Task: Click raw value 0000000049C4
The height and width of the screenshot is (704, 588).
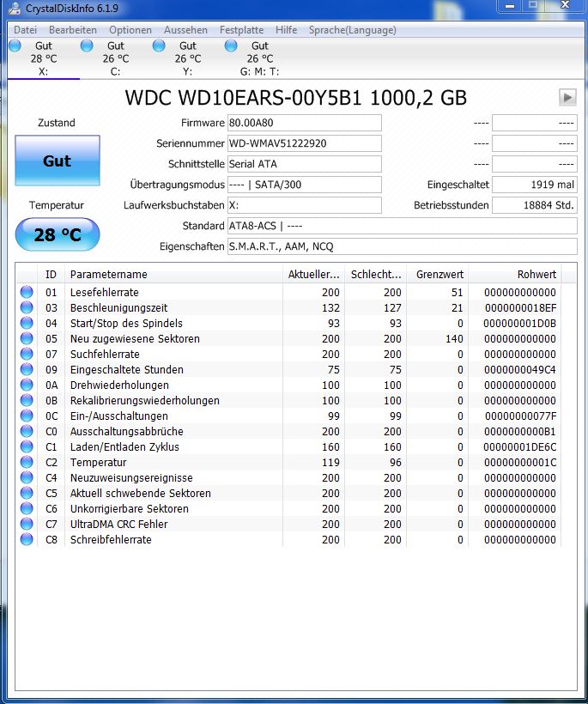Action: tap(520, 369)
